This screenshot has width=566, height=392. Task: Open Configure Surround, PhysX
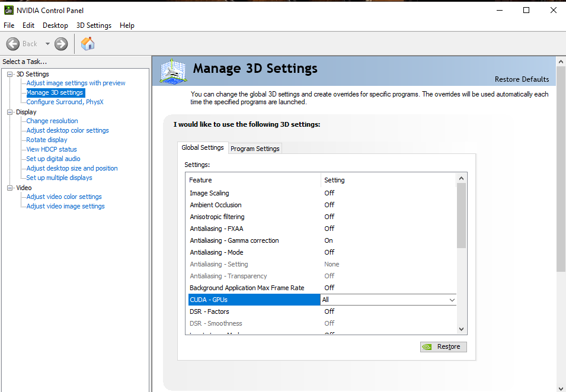tap(65, 102)
